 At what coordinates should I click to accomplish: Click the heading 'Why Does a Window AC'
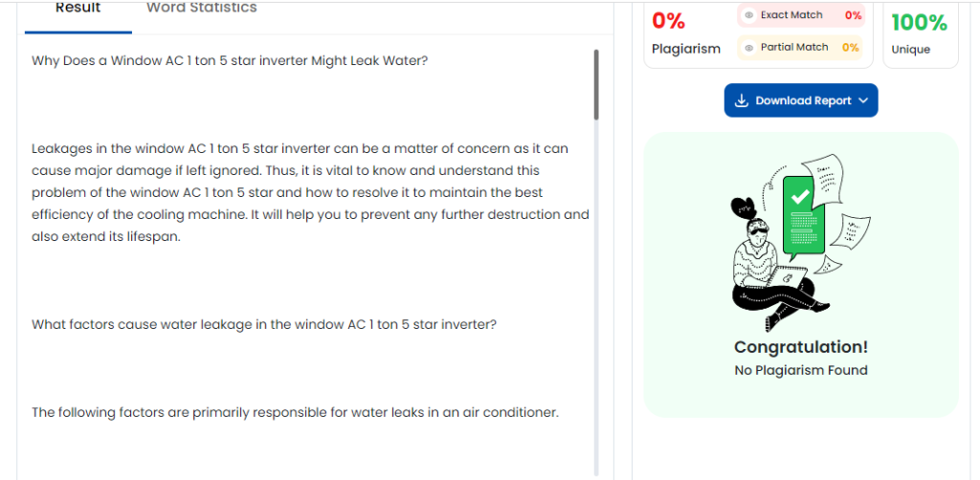click(230, 60)
